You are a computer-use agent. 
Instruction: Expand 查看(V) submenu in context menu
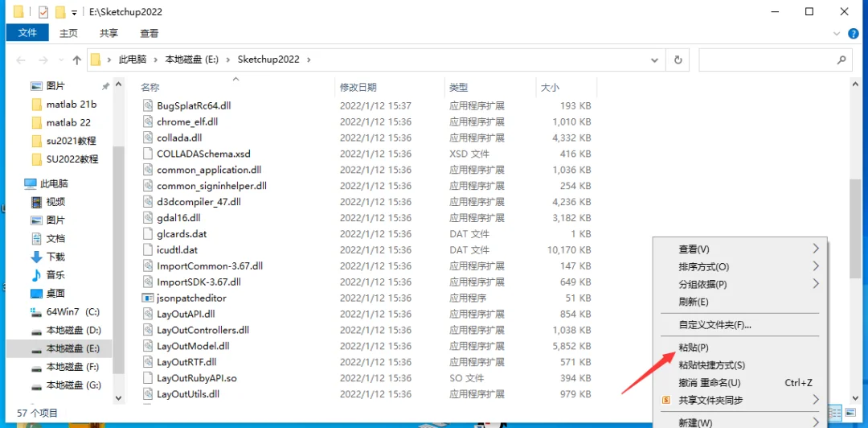(816, 249)
